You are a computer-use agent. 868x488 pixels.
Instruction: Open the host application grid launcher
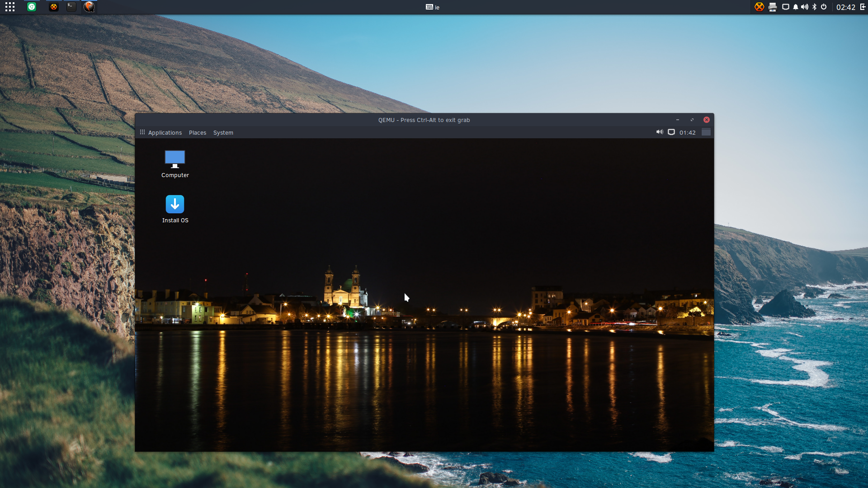[10, 7]
